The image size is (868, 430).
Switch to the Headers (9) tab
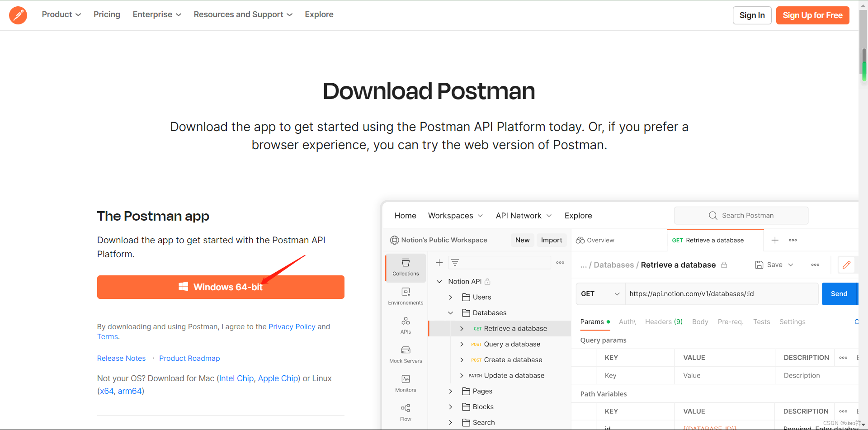(x=664, y=322)
